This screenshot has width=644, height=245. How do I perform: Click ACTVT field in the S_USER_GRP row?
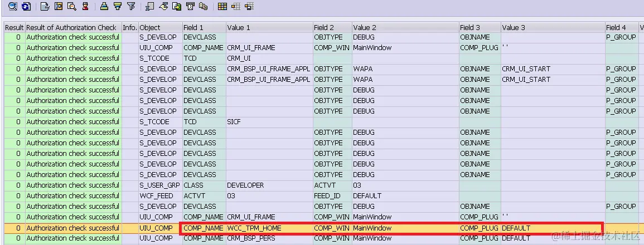[332, 185]
